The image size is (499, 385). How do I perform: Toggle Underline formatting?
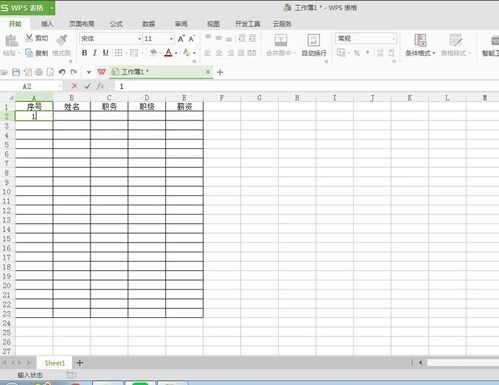click(106, 53)
